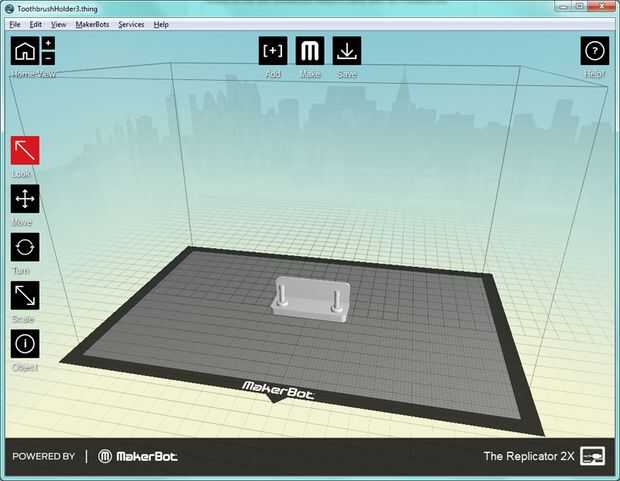Screen dimensions: 620x481
Task: Select the red Look tool
Action: (x=25, y=150)
